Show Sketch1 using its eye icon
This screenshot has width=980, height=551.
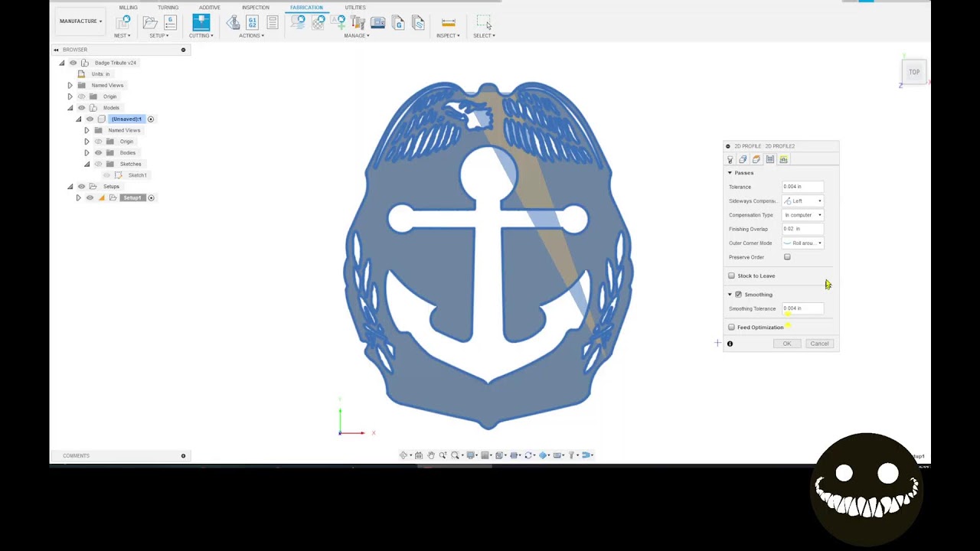(107, 175)
